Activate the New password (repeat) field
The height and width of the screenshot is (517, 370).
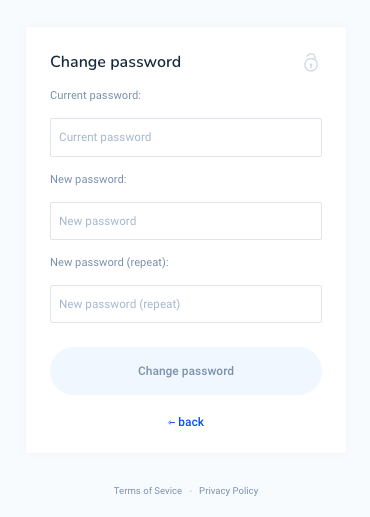[x=186, y=304]
